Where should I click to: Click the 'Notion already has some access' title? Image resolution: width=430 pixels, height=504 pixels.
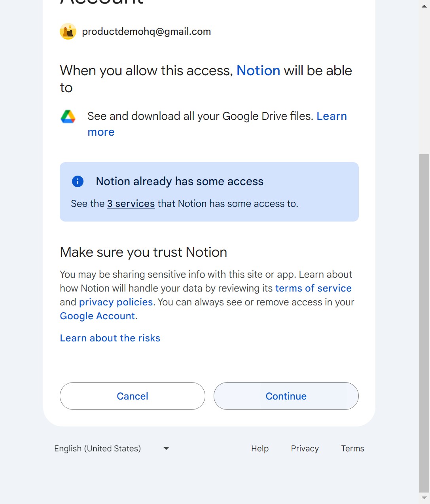180,181
